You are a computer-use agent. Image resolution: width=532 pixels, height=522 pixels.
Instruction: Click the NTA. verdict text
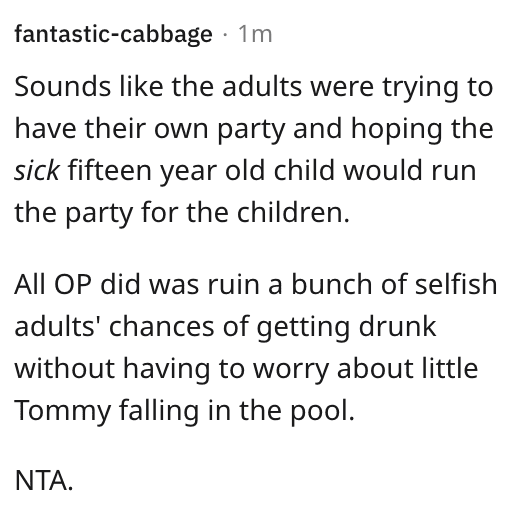pyautogui.click(x=44, y=480)
